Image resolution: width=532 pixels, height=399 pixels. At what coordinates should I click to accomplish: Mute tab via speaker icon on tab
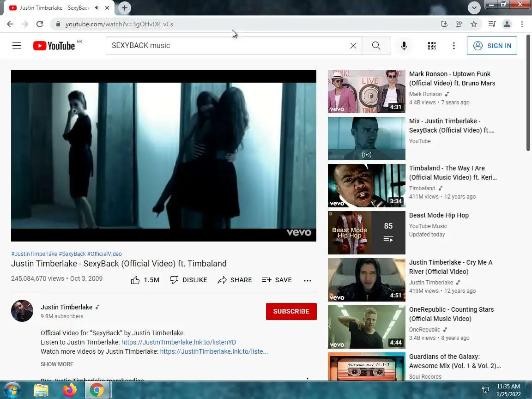click(x=97, y=7)
